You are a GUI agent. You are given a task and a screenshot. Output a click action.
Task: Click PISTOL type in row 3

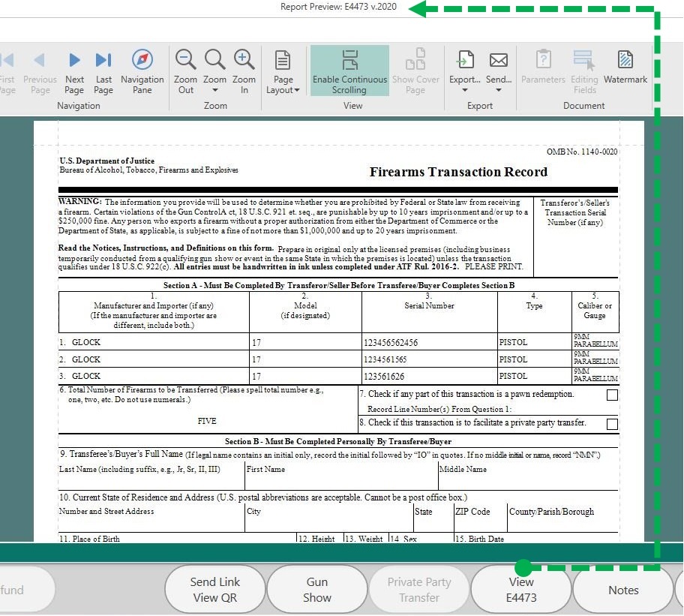[513, 376]
